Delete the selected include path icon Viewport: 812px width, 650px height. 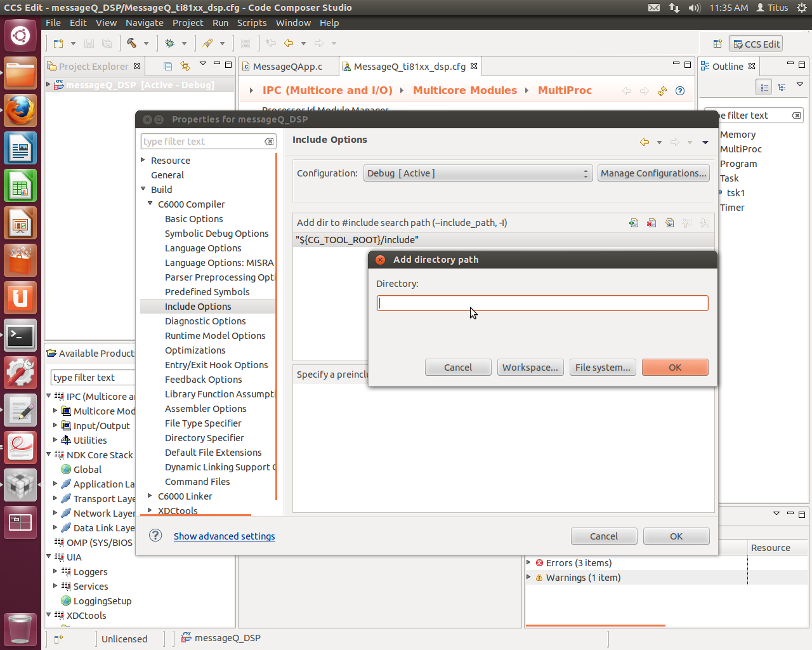[x=652, y=223]
